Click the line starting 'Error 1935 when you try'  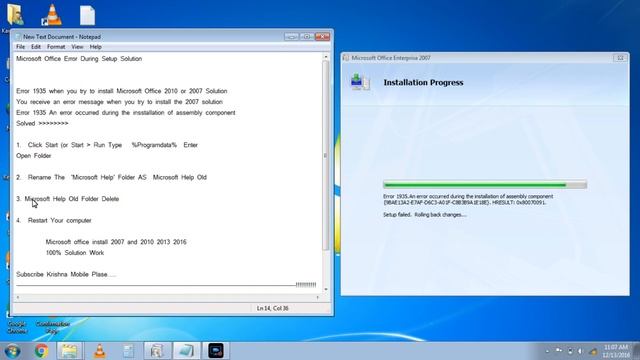click(x=122, y=91)
